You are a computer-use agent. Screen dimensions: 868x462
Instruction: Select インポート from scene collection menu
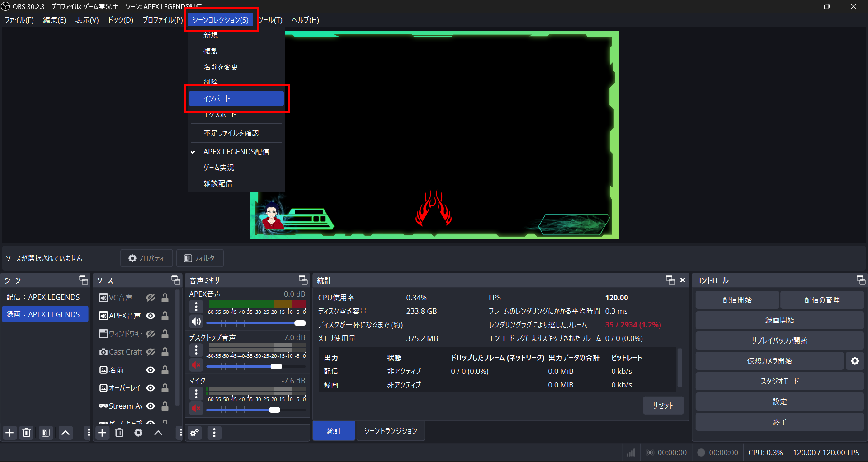click(236, 98)
